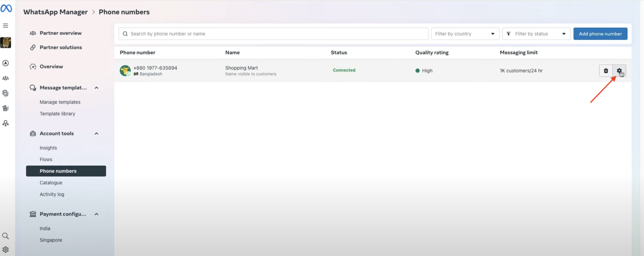The image size is (644, 256).
Task: Click the Shopping Mart profile picture
Action: point(125,71)
